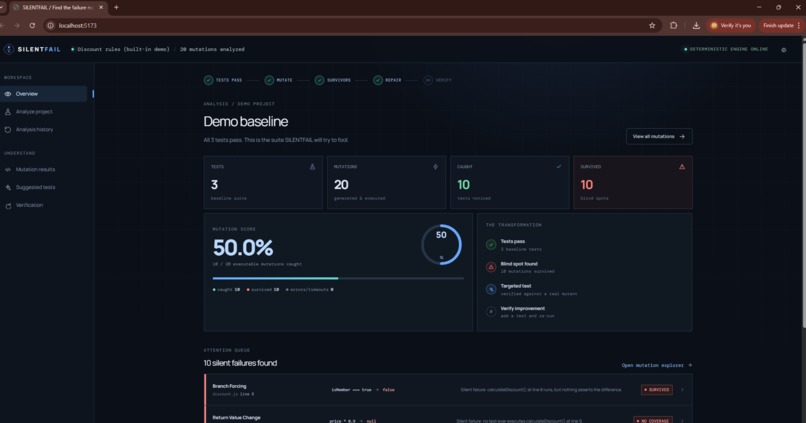Click the Overview eye icon

[x=8, y=94]
